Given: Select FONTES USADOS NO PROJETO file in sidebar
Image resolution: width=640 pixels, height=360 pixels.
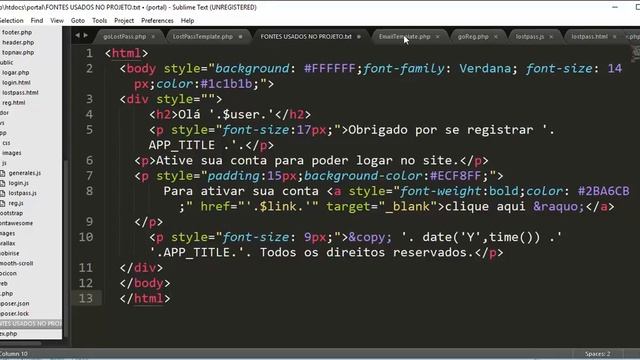Looking at the screenshot, I should [31, 324].
